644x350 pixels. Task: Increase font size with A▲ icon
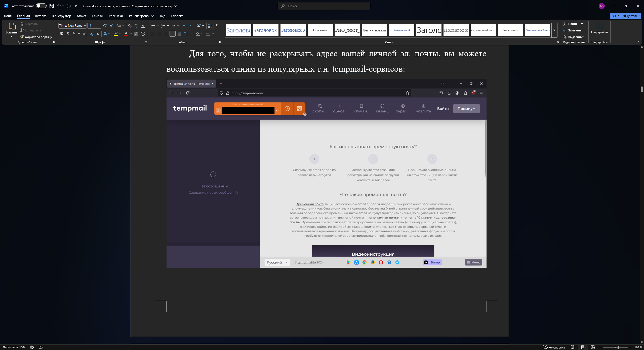pos(105,26)
